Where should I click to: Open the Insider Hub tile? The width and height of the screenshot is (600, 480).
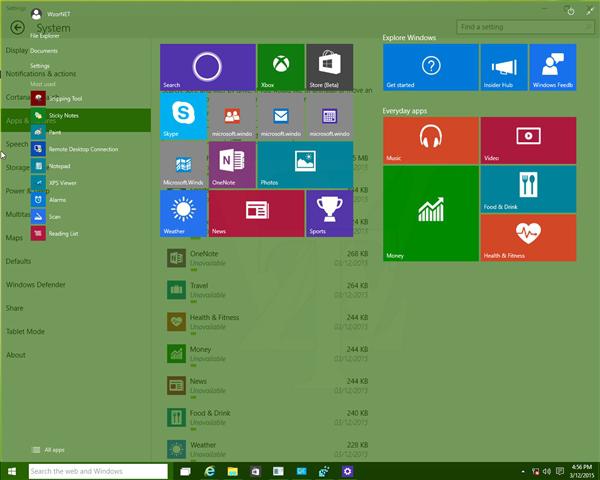point(503,67)
